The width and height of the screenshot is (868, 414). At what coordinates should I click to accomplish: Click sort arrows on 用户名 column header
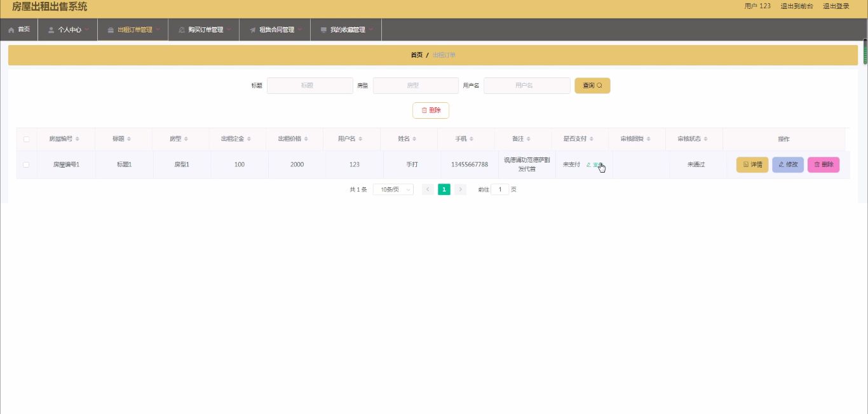click(361, 139)
